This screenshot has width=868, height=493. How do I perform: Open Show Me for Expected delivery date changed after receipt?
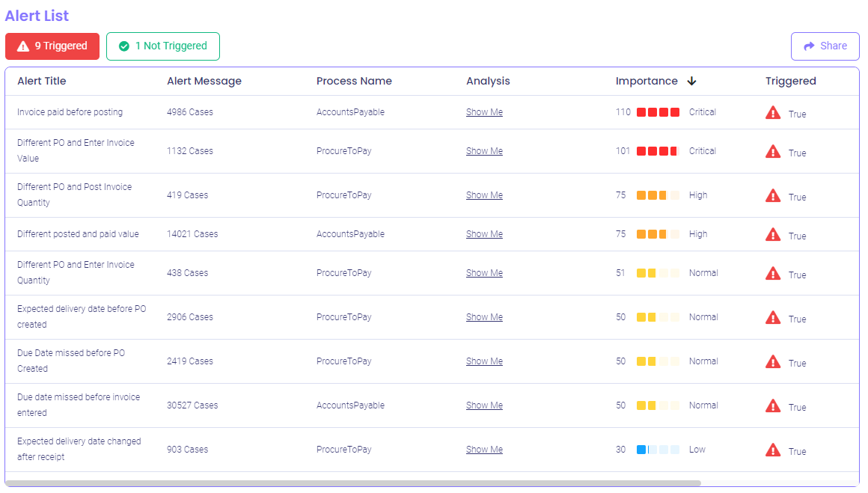(x=484, y=450)
